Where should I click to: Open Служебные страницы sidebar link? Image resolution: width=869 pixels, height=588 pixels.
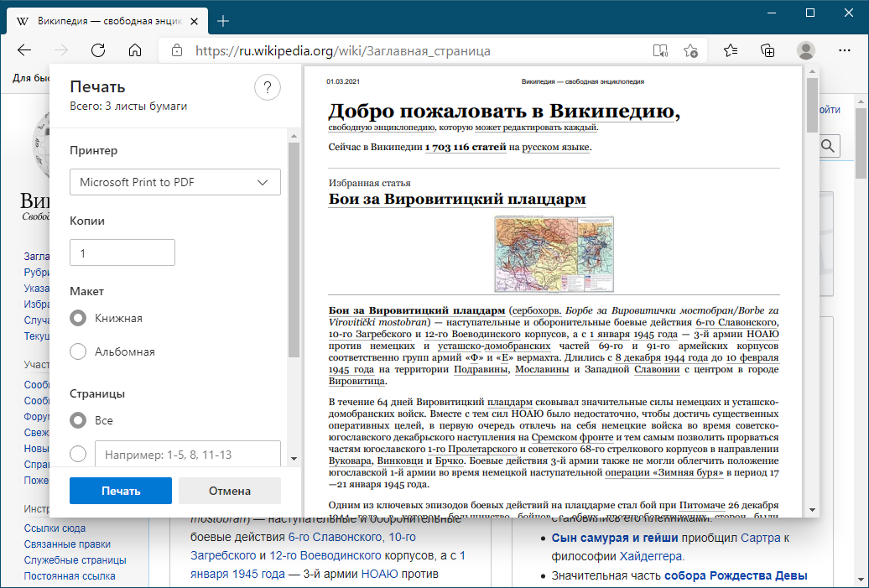(x=75, y=560)
